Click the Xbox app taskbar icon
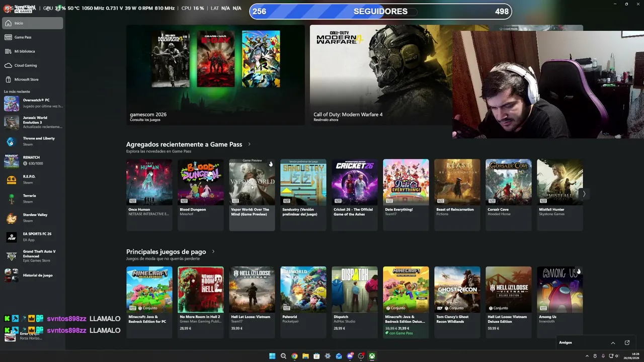Image resolution: width=644 pixels, height=362 pixels. (x=372, y=356)
